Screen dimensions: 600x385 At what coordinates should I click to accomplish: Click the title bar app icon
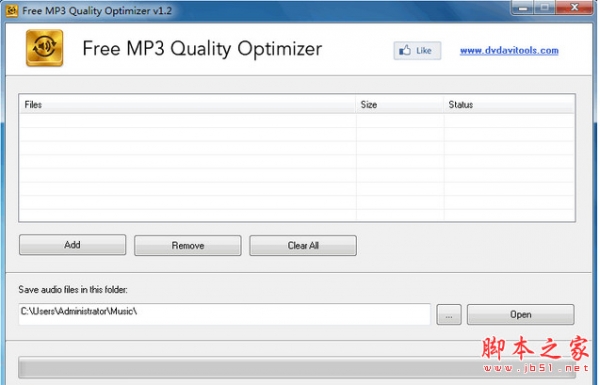[11, 11]
